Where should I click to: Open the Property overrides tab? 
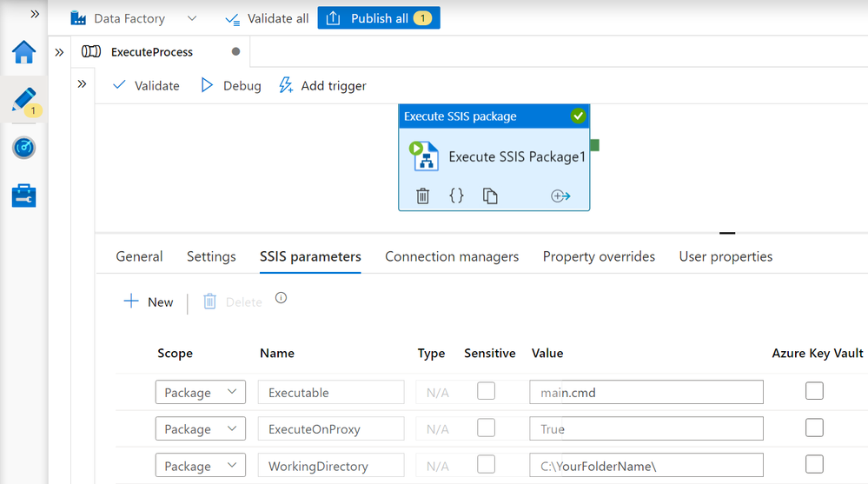(599, 256)
